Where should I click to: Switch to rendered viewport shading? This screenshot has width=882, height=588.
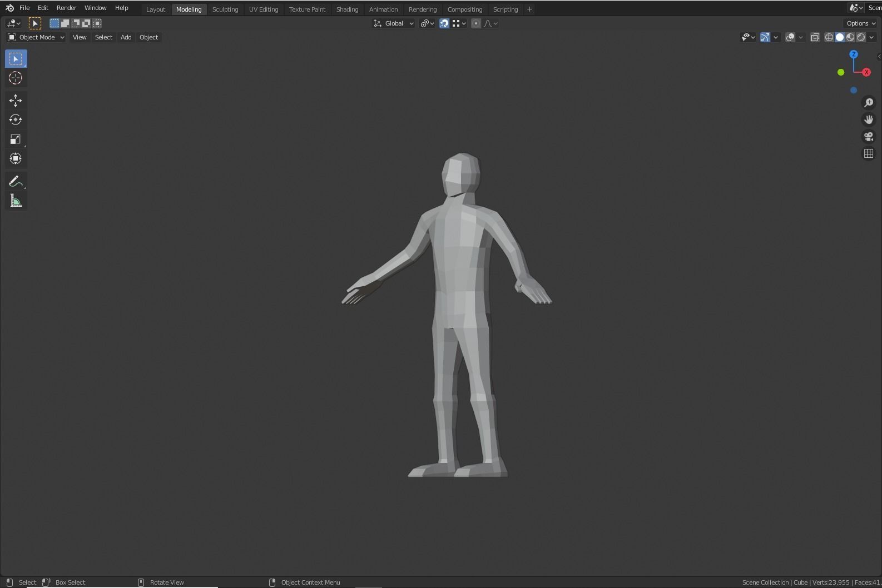tap(861, 37)
